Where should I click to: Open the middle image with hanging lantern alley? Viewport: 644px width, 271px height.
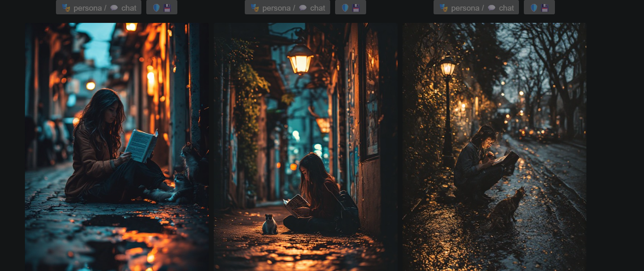[306, 147]
